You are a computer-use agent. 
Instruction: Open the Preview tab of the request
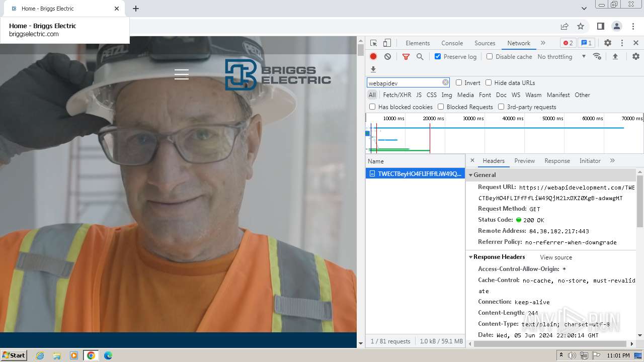coord(524,161)
